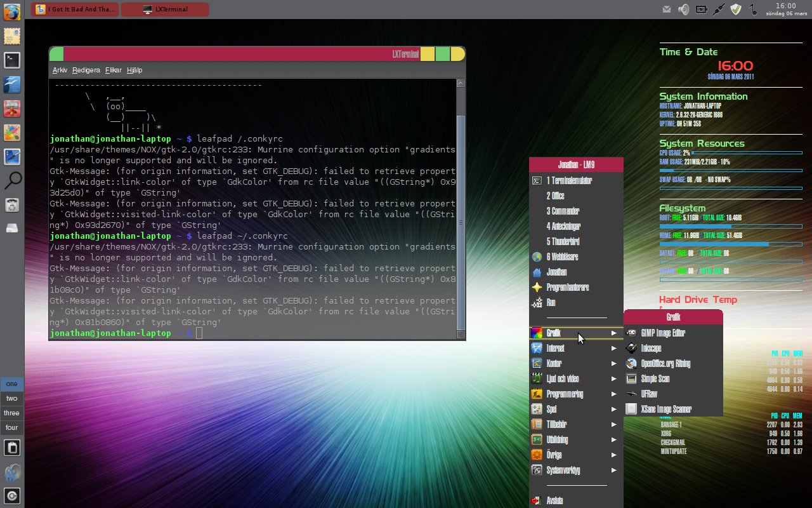Open the Arkiv menu in LXTerminal
The image size is (812, 508).
(x=60, y=70)
